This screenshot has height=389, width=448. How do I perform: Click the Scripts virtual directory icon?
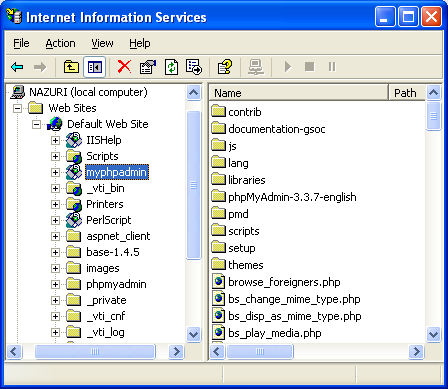(x=74, y=156)
